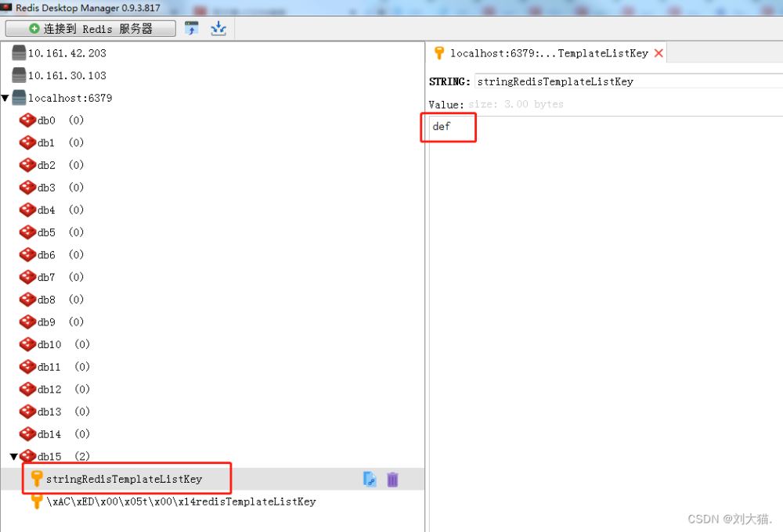
Task: Click the trash icon for stringRedisTemplateListKey
Action: coord(392,480)
